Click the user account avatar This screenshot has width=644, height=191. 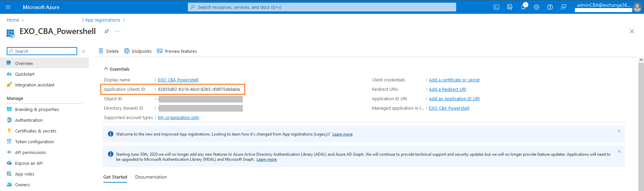coord(637,7)
